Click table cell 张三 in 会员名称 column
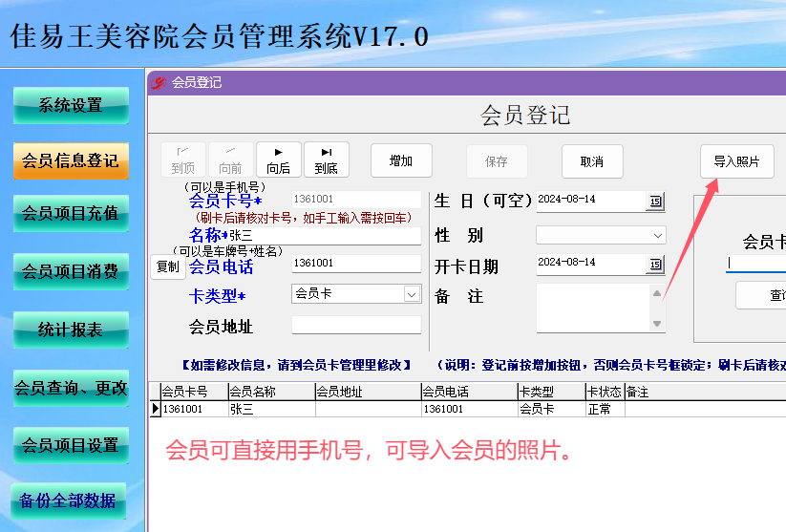 (x=271, y=409)
